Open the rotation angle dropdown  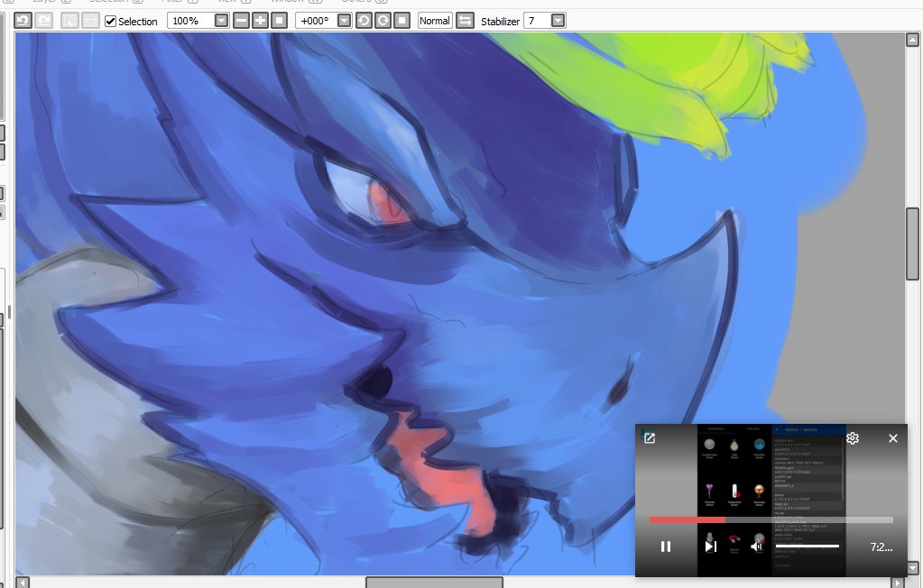pyautogui.click(x=345, y=21)
